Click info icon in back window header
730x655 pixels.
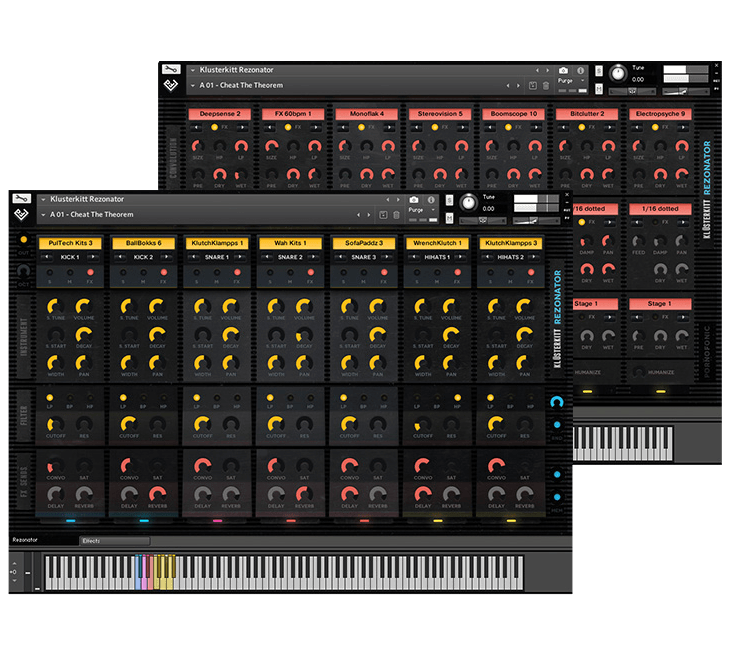tap(581, 70)
